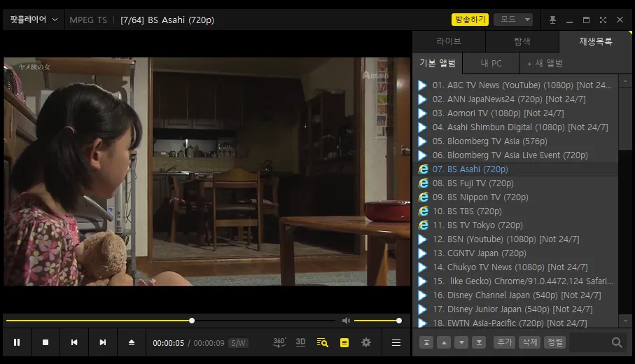The image size is (635, 364).
Task: Move the selected playlist item down
Action: point(461,342)
